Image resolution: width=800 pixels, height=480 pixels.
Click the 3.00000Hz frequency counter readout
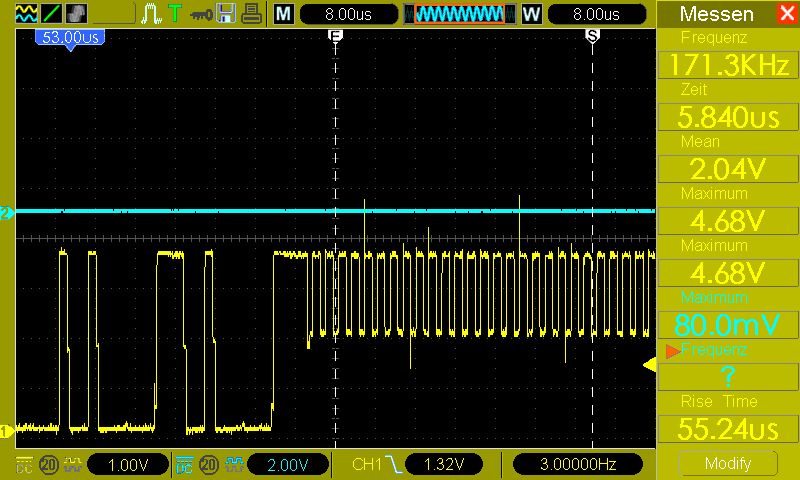[x=578, y=465]
